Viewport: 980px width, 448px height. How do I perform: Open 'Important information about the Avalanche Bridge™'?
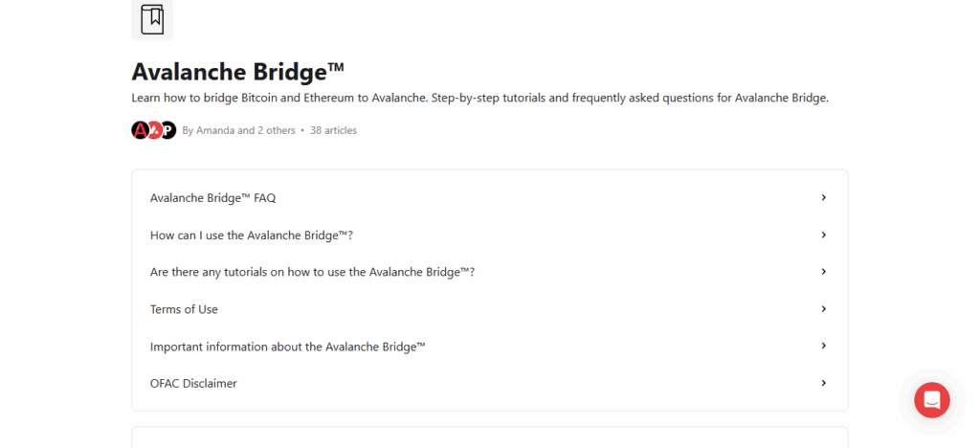[x=287, y=347]
